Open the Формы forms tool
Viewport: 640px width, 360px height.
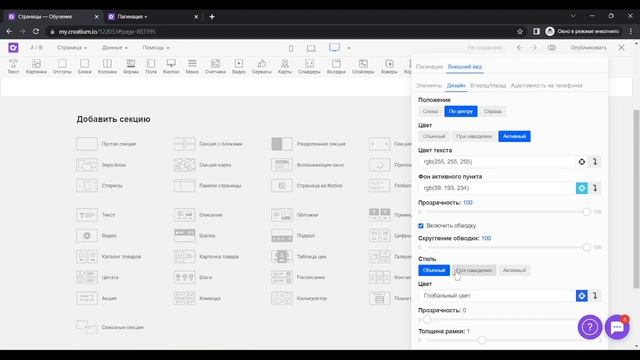click(x=131, y=66)
